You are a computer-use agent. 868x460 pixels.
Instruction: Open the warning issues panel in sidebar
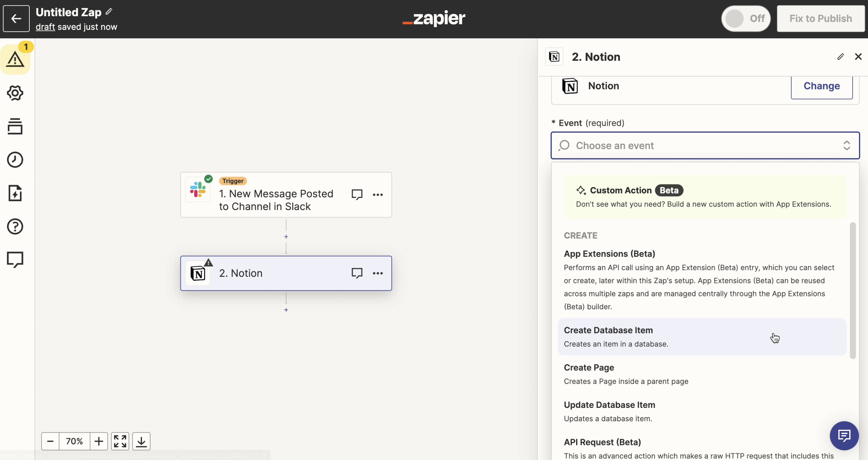(15, 59)
